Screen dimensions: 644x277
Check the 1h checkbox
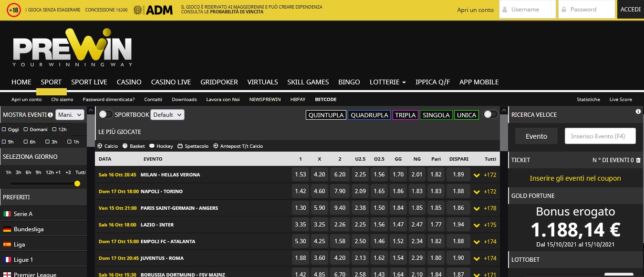[x=70, y=142]
